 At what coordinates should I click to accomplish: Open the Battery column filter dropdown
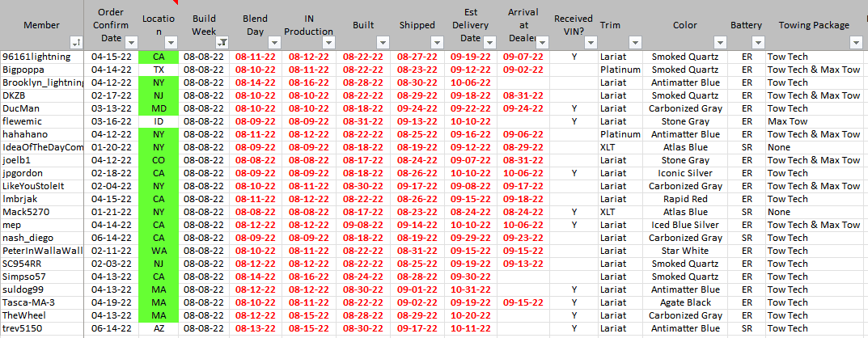[x=759, y=42]
